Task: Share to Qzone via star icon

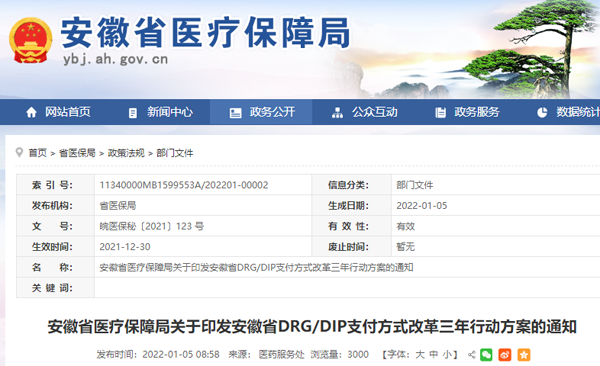Action: (x=524, y=355)
